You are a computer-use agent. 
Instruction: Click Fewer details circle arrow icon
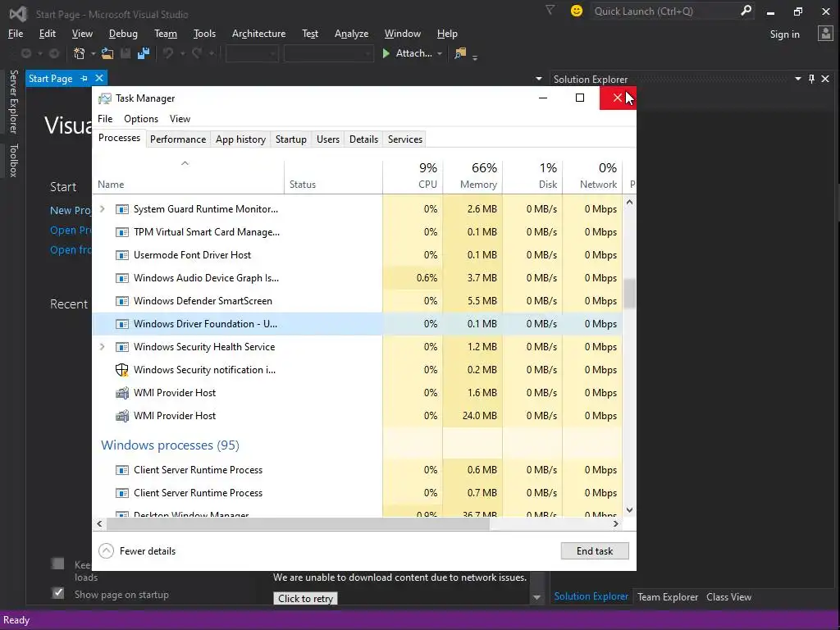(x=106, y=550)
